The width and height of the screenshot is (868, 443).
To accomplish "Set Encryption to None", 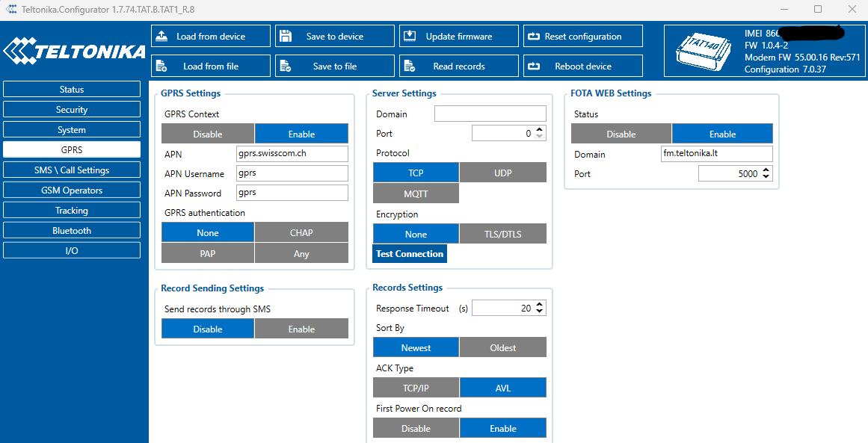I will click(416, 234).
